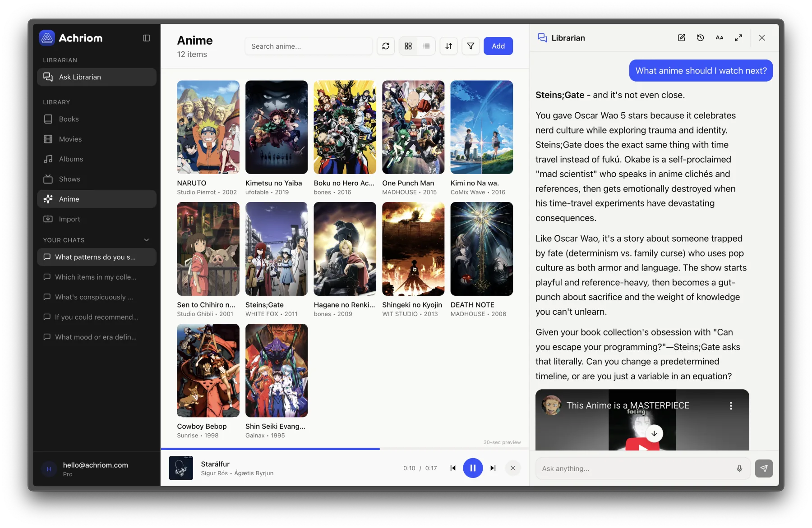Image resolution: width=812 pixels, height=528 pixels.
Task: Click the video channel avatar
Action: point(551,405)
